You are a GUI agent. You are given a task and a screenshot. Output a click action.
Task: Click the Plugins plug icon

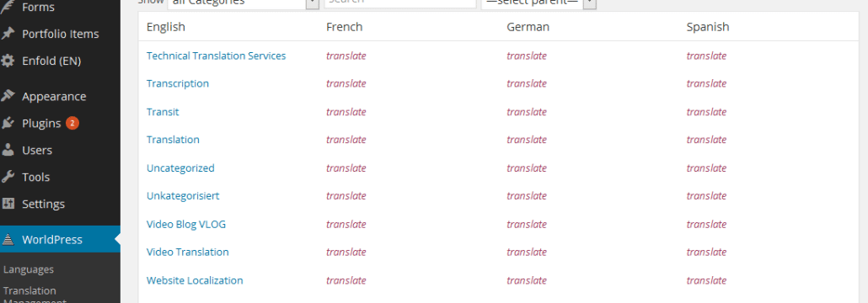tap(8, 123)
